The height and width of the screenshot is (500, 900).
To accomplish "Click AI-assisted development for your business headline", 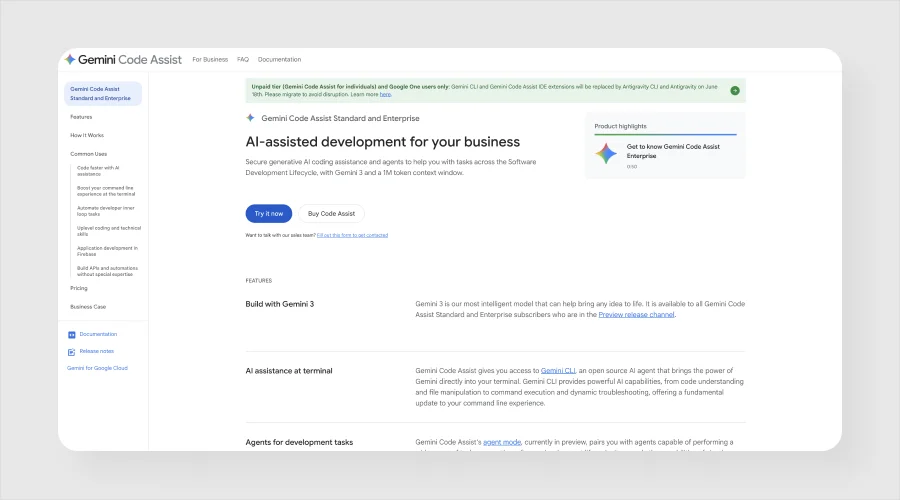I will 383,142.
